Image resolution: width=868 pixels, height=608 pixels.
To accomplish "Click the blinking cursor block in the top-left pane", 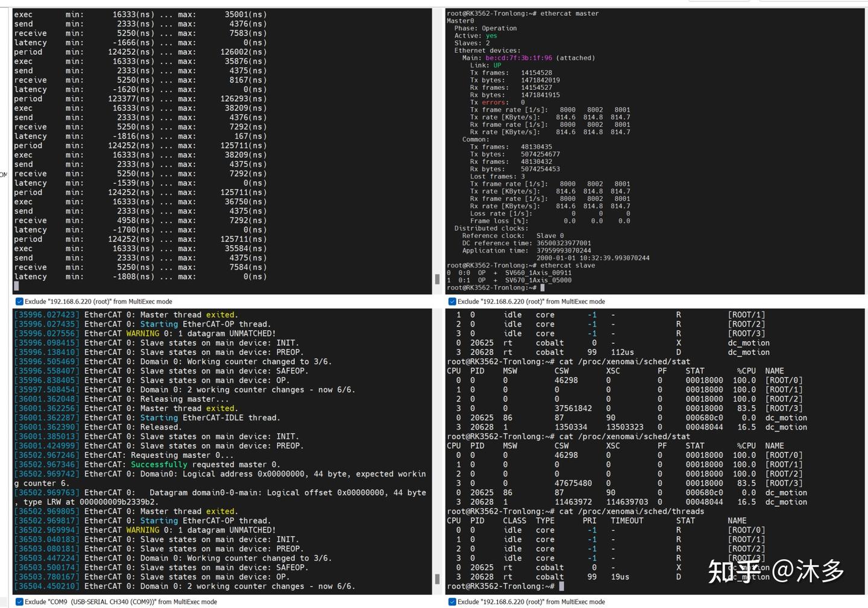I will click(17, 286).
